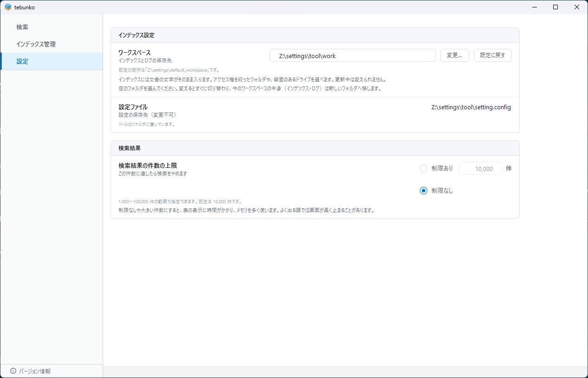Select the 設定 sidebar item

pyautogui.click(x=52, y=61)
